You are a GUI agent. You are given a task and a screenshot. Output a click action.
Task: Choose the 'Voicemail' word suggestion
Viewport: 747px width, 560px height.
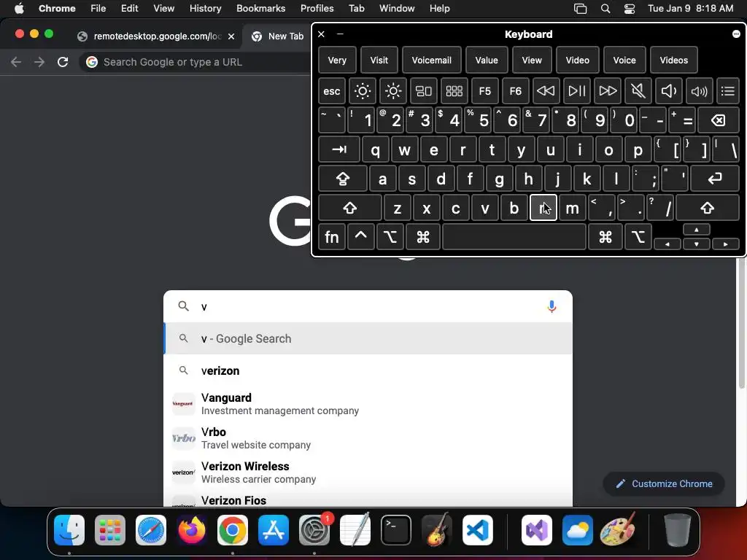click(432, 60)
